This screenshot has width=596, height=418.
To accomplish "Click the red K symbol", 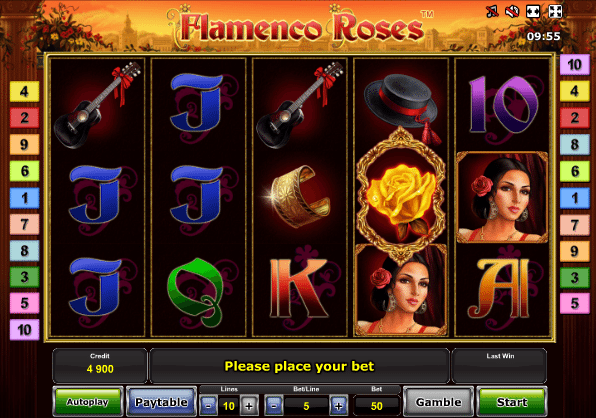I will 299,288.
